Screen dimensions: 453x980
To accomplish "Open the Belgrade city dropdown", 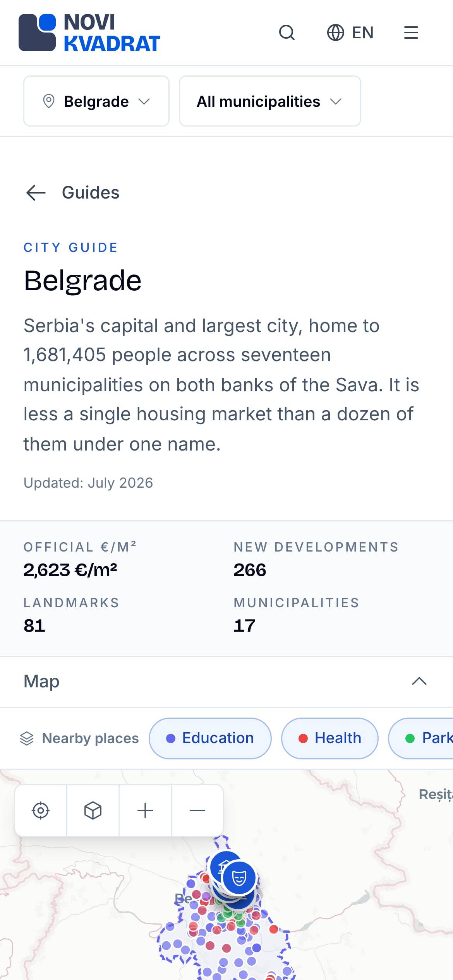I will pyautogui.click(x=96, y=101).
